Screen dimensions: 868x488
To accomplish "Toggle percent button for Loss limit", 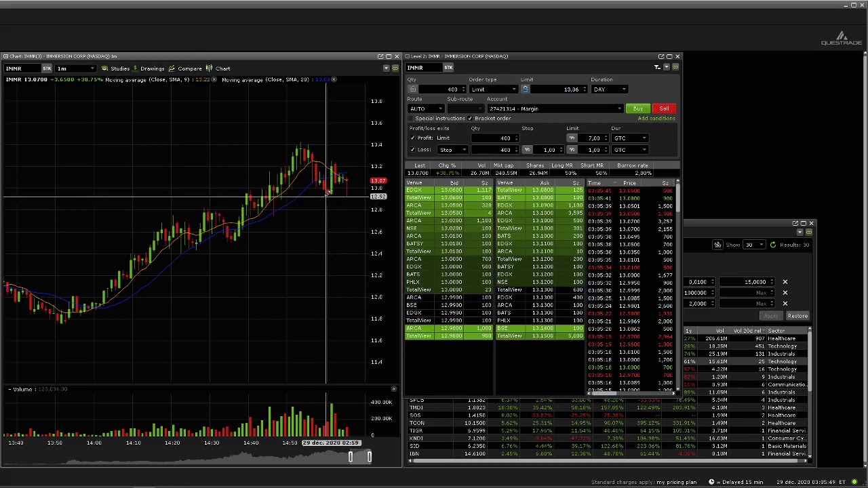I will pos(572,150).
